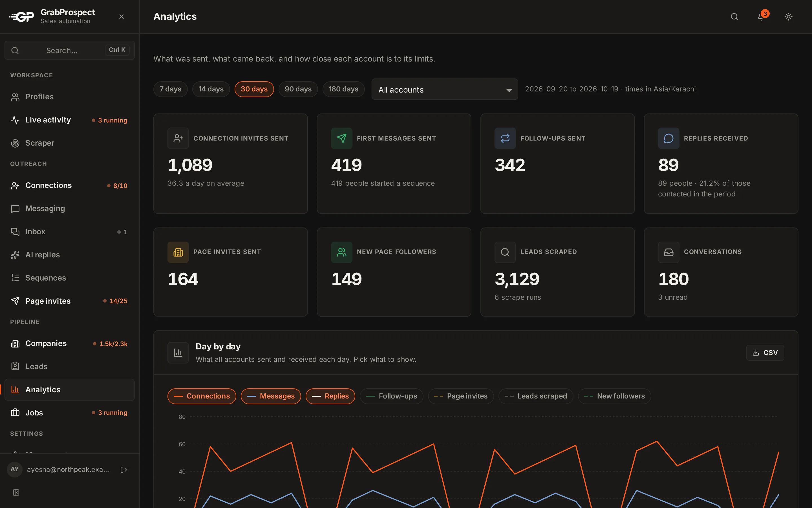This screenshot has height=508, width=812.
Task: Click the Page Invites Sent building icon
Action: point(178,252)
